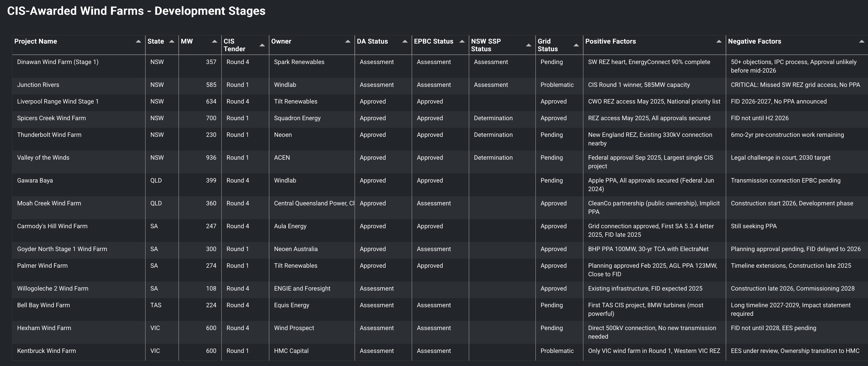The width and height of the screenshot is (868, 366).
Task: Click sort arrow on Project Name column
Action: (x=138, y=41)
